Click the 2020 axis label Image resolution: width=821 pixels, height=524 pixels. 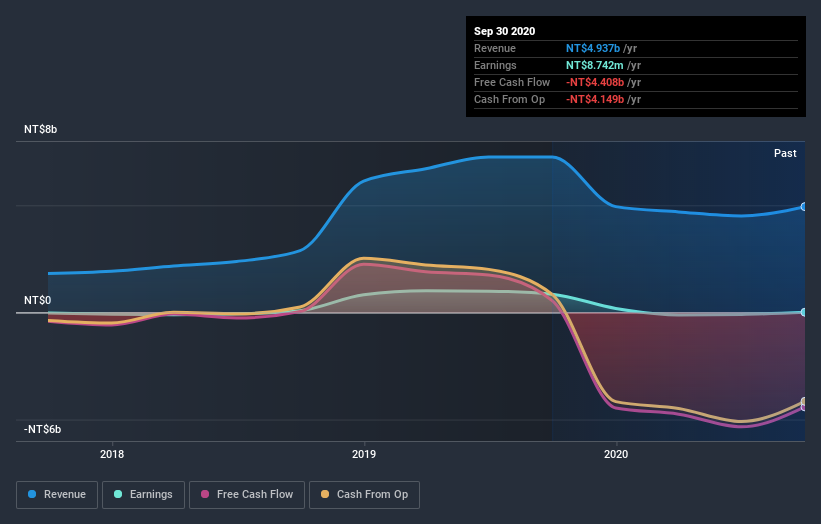pyautogui.click(x=616, y=454)
